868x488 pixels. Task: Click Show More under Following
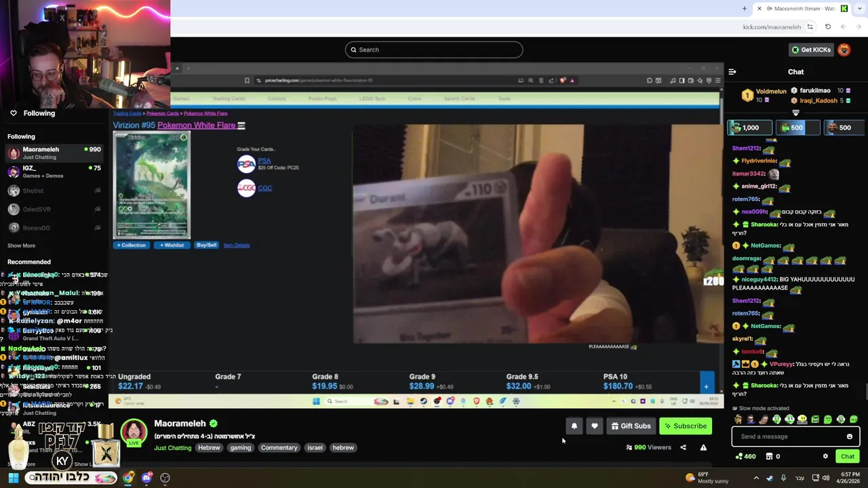click(x=21, y=245)
